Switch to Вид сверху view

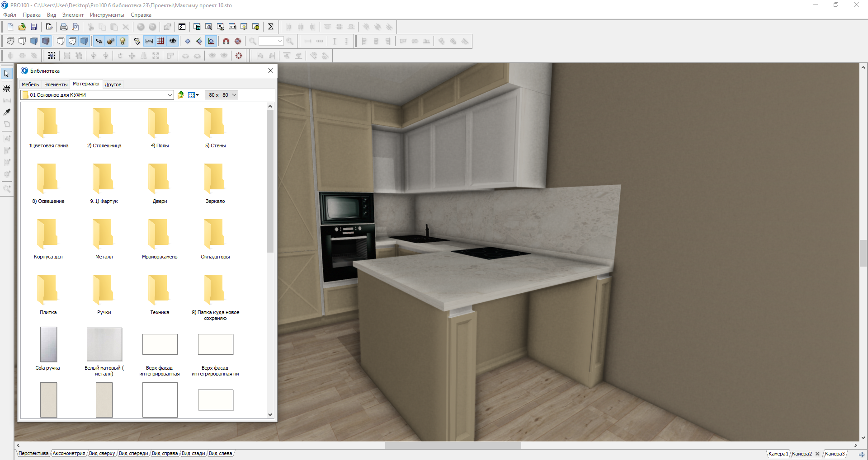(x=102, y=453)
